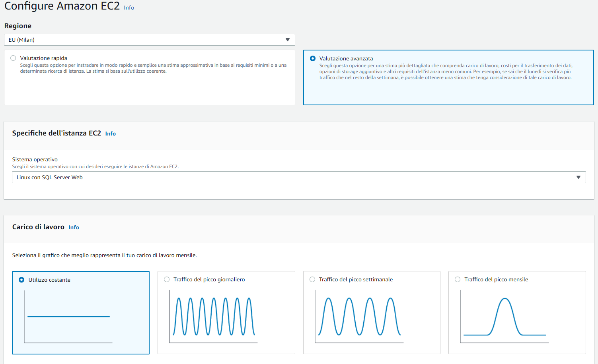Click the Regione dropdown arrow
The height and width of the screenshot is (364, 598).
click(x=288, y=40)
